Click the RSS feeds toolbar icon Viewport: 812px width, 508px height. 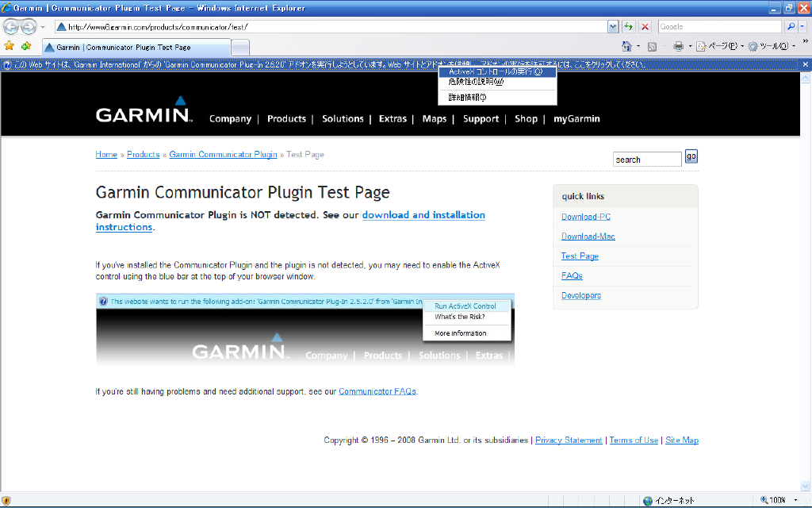(653, 47)
